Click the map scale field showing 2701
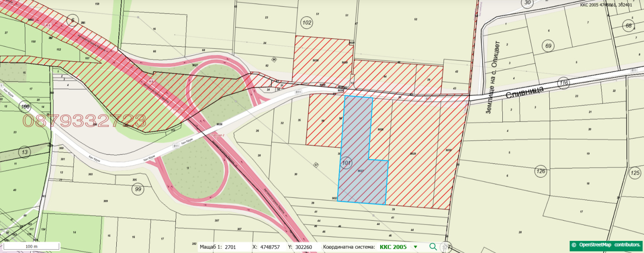 [x=230, y=247]
